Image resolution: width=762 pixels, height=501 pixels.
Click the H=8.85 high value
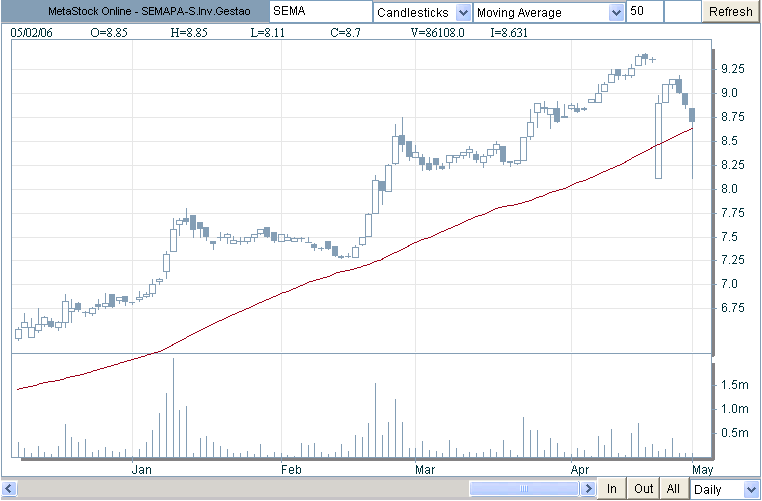point(189,33)
